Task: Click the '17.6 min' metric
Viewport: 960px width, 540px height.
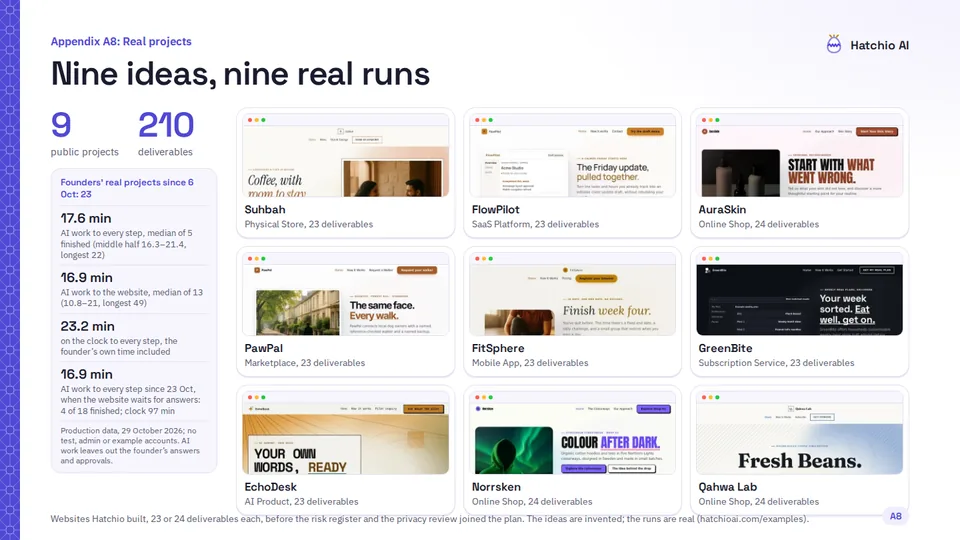Action: pyautogui.click(x=86, y=218)
